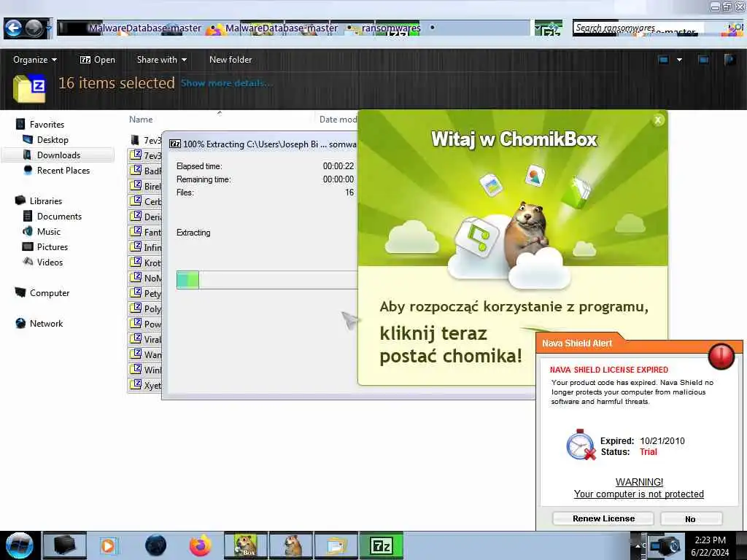The width and height of the screenshot is (747, 560).
Task: Select the BadR archive file icon
Action: point(136,171)
